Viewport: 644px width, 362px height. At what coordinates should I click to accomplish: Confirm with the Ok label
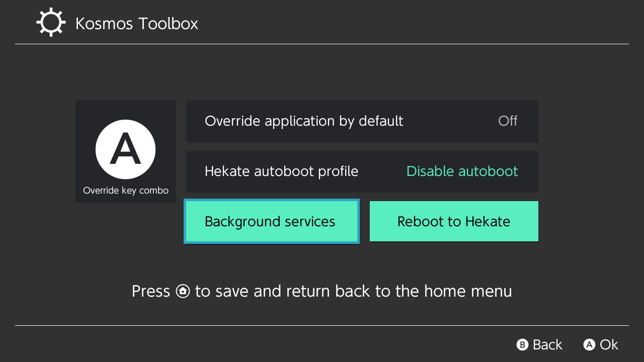609,345
